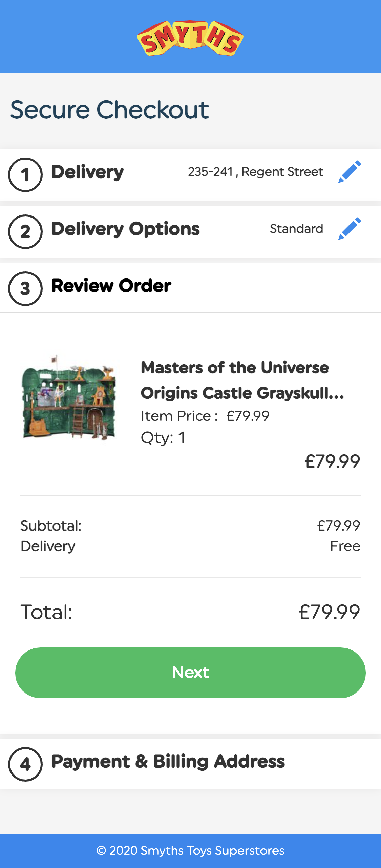Click the Smyths logo in header
Viewport: 381px width, 868px height.
190,38
